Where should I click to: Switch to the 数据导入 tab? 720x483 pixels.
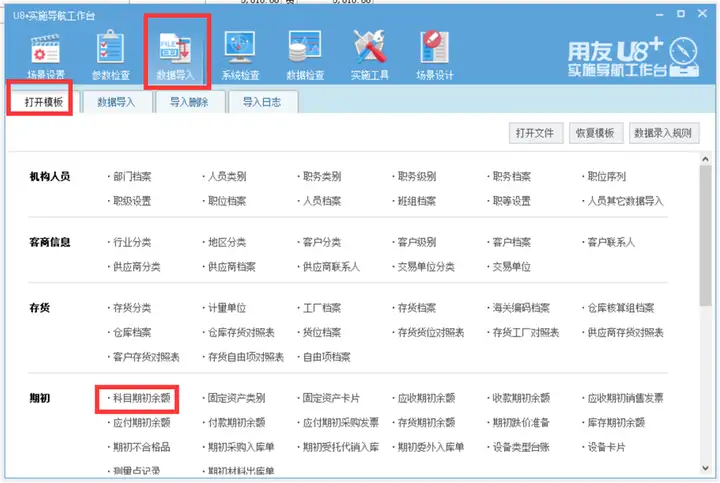116,102
